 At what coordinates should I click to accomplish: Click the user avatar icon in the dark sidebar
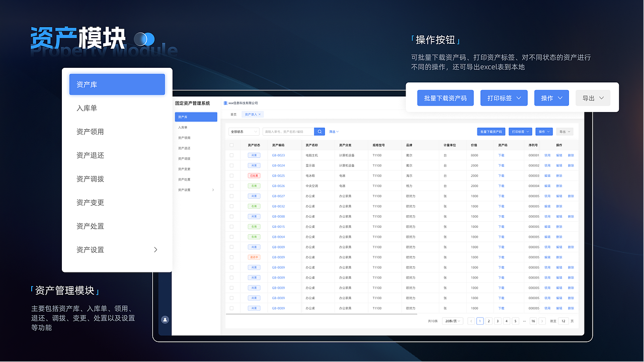click(x=165, y=319)
